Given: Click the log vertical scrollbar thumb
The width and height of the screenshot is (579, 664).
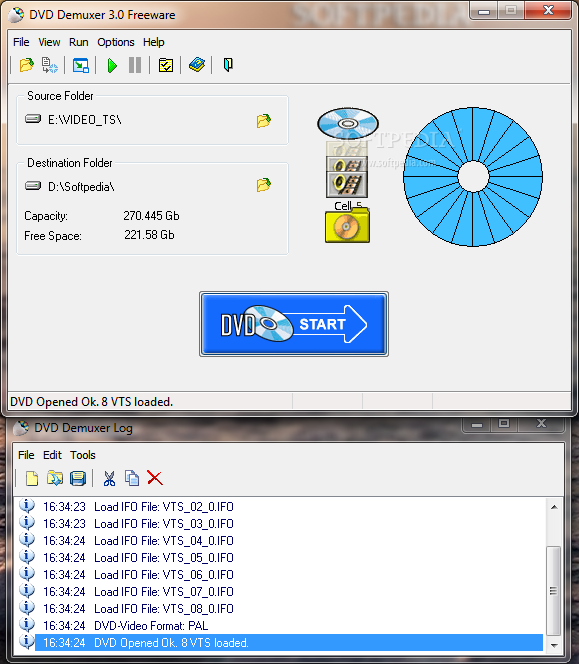Looking at the screenshot, I should click(554, 591).
